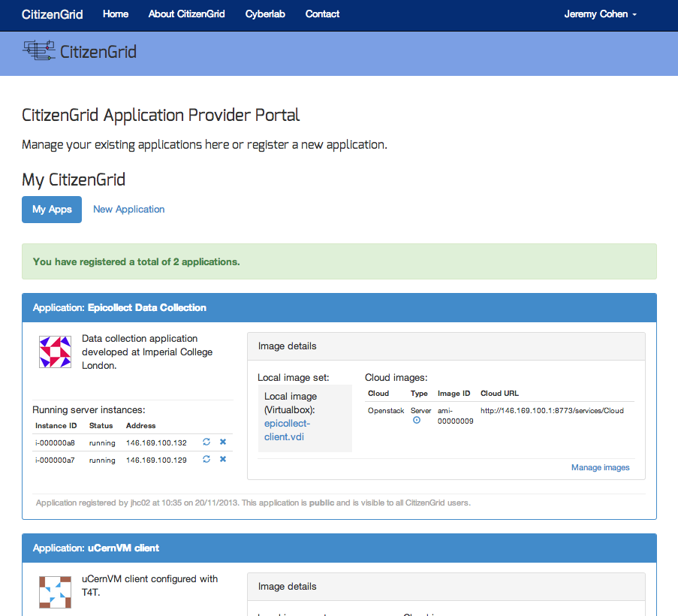Click the uCernVM client logo thumbnail
678x616 pixels.
[56, 592]
